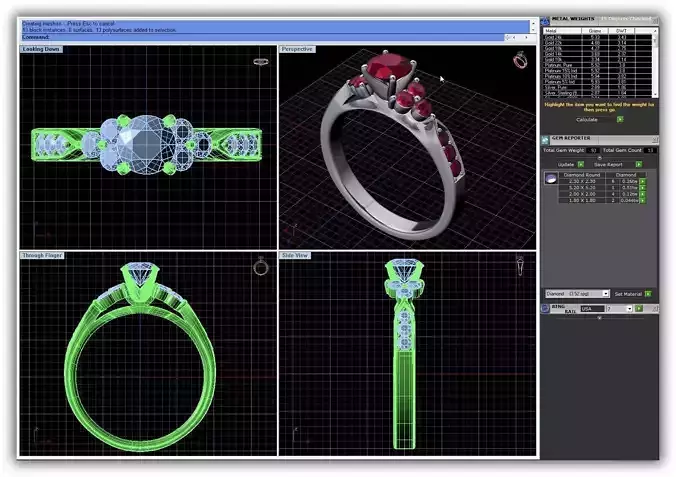Click the Calculate label
676x477 pixels.
click(x=587, y=119)
